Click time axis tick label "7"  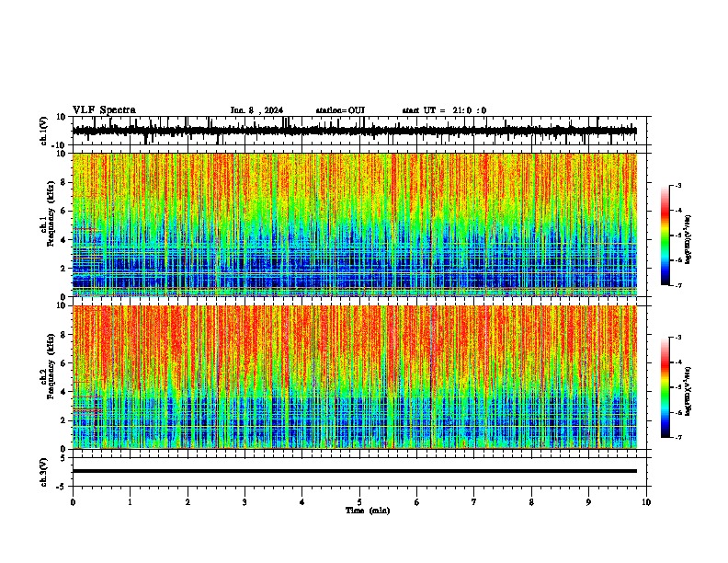click(x=474, y=502)
